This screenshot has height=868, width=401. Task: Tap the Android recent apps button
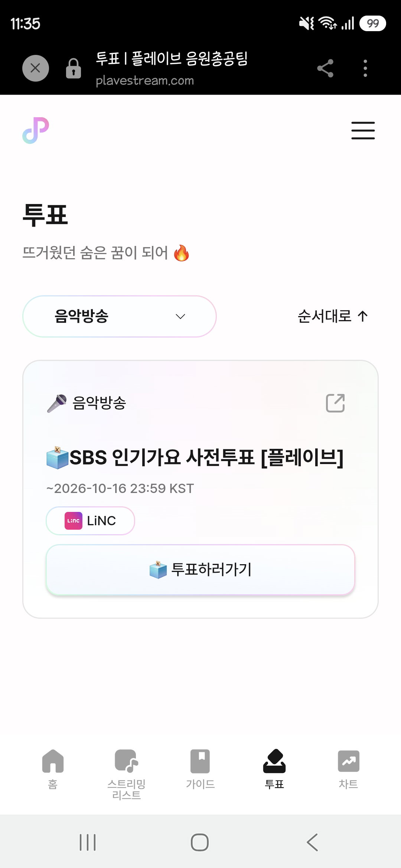pos(88,842)
